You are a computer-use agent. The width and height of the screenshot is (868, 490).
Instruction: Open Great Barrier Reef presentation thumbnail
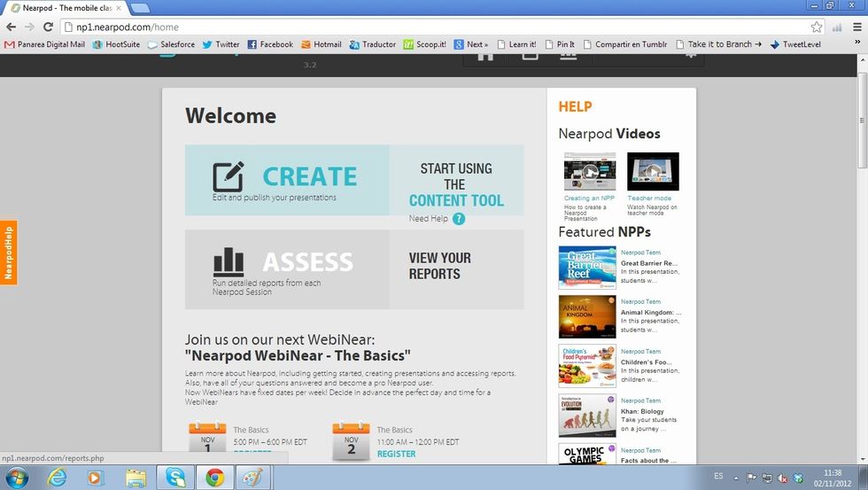pyautogui.click(x=587, y=268)
